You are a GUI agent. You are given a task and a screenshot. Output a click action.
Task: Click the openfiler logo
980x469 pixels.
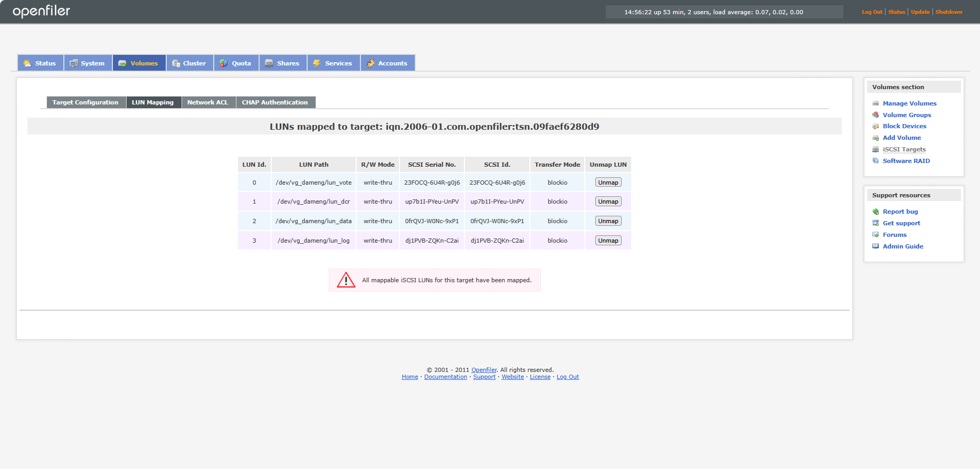(x=41, y=11)
